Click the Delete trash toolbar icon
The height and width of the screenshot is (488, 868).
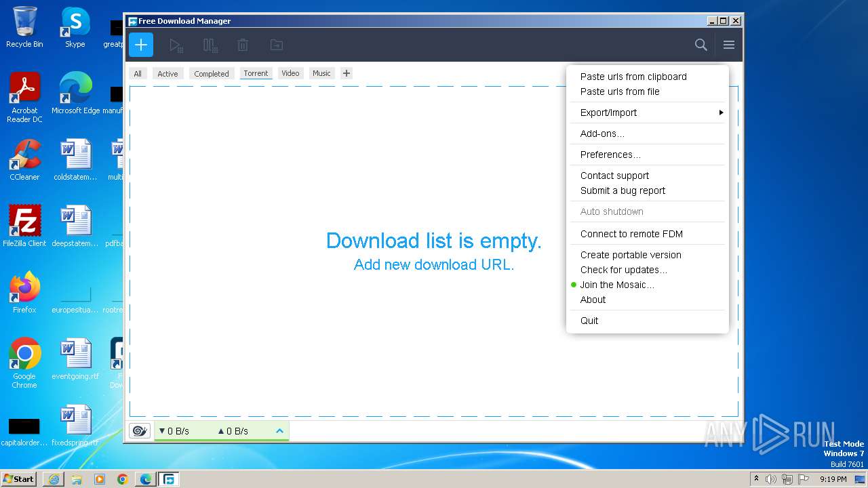(x=243, y=45)
